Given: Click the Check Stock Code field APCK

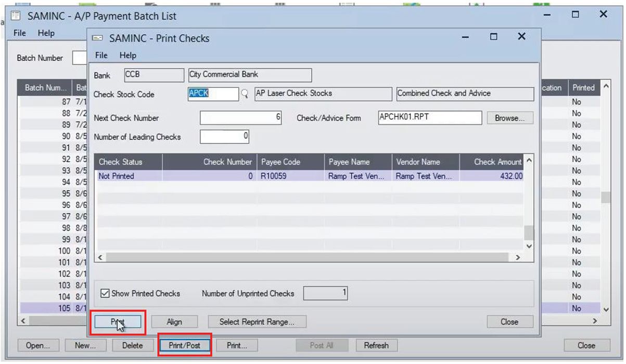Looking at the screenshot, I should pos(213,94).
